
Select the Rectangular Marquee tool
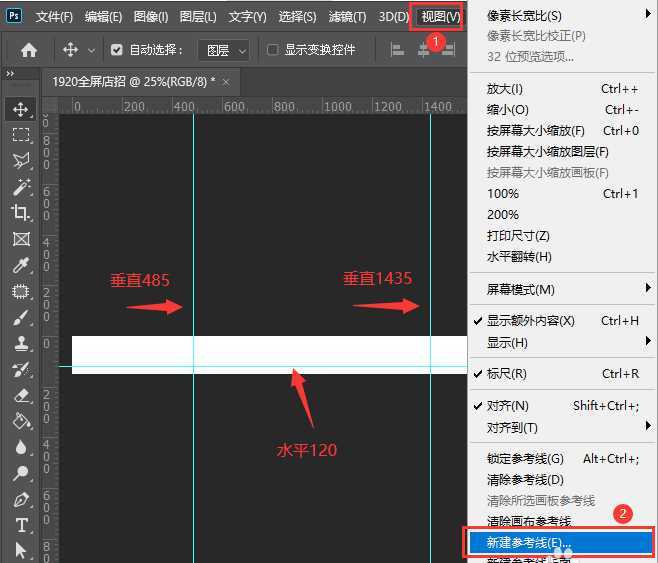[x=21, y=135]
